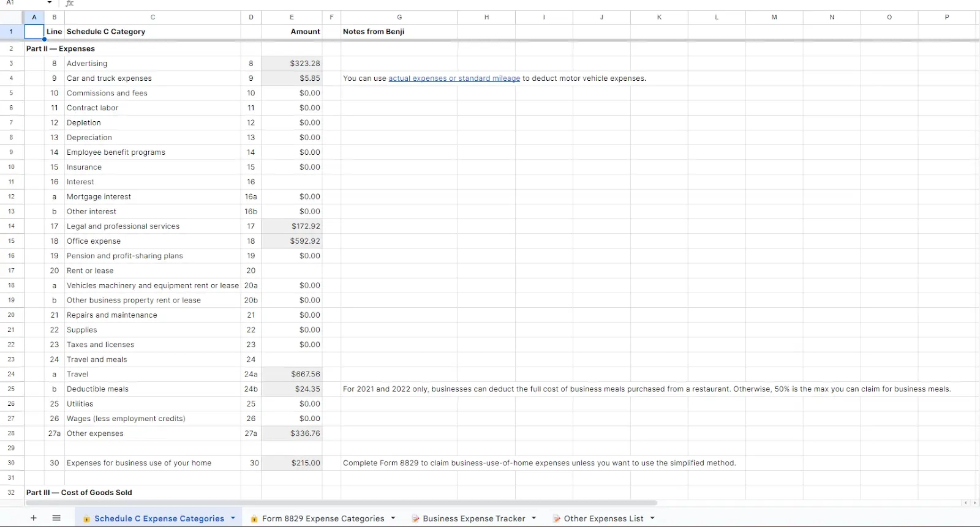Switch to Form 8829 Expense Categories sheet
This screenshot has width=980, height=527.
(x=323, y=518)
